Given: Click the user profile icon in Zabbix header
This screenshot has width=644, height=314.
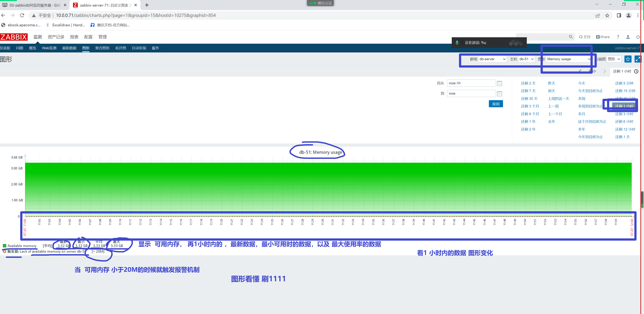Looking at the screenshot, I should [x=628, y=37].
